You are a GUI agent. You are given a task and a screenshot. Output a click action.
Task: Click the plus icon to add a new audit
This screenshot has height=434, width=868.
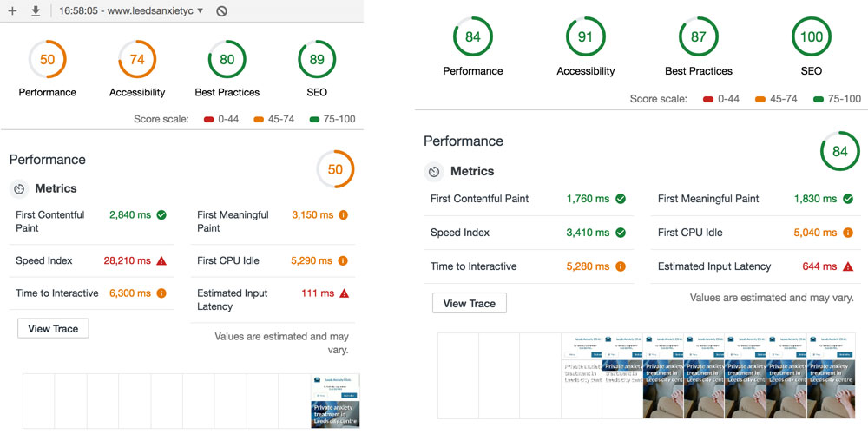12,11
